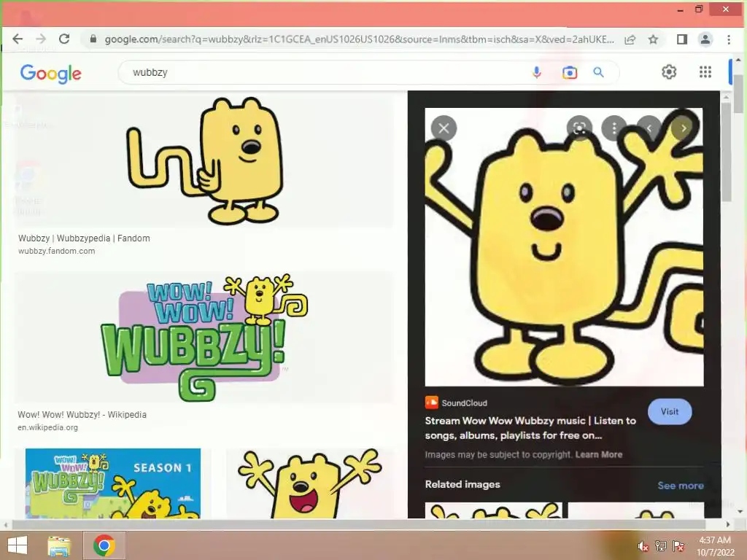Show previous image in preview

[649, 128]
